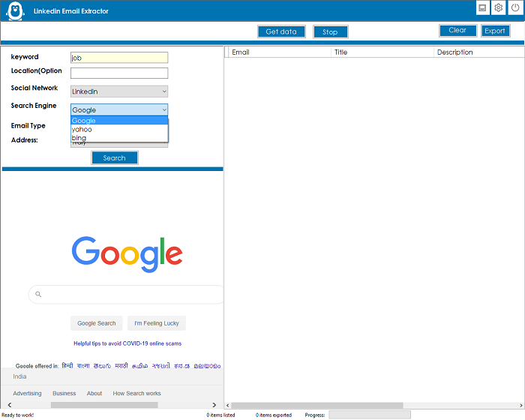
Task: Sort by the Email column header
Action: (x=277, y=52)
